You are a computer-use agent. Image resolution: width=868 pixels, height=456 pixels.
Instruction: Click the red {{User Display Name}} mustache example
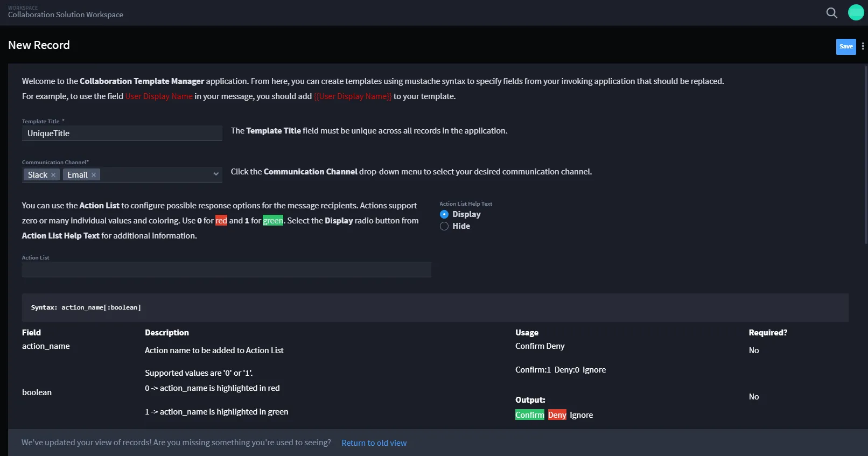tap(353, 96)
